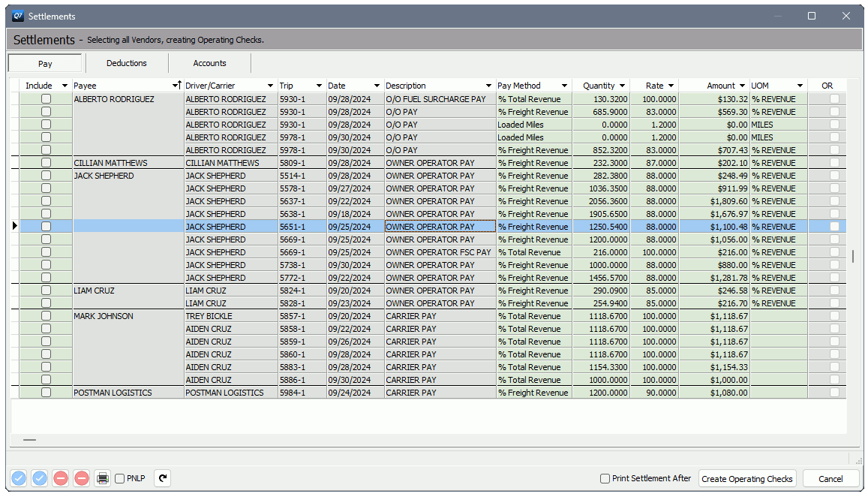Screen dimensions: 868x497
Task: Check the Print Settlement After box
Action: [605, 478]
